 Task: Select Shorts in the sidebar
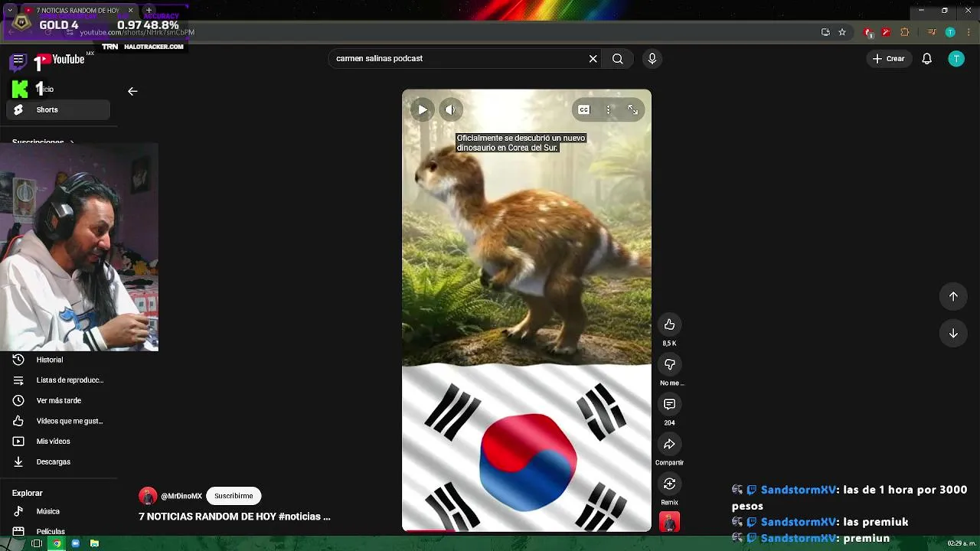click(58, 109)
